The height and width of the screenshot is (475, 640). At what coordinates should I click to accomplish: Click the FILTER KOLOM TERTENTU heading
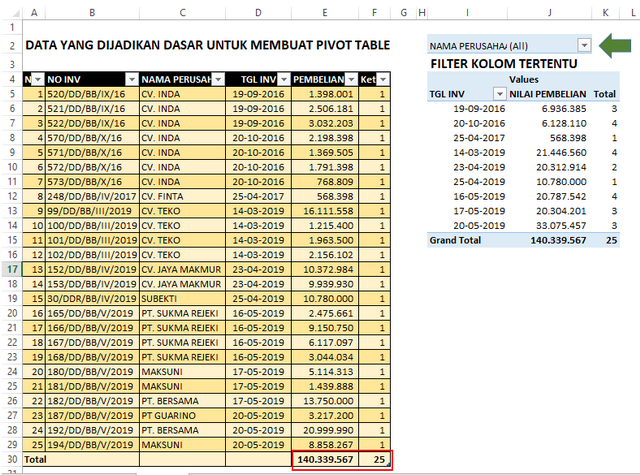tap(504, 64)
